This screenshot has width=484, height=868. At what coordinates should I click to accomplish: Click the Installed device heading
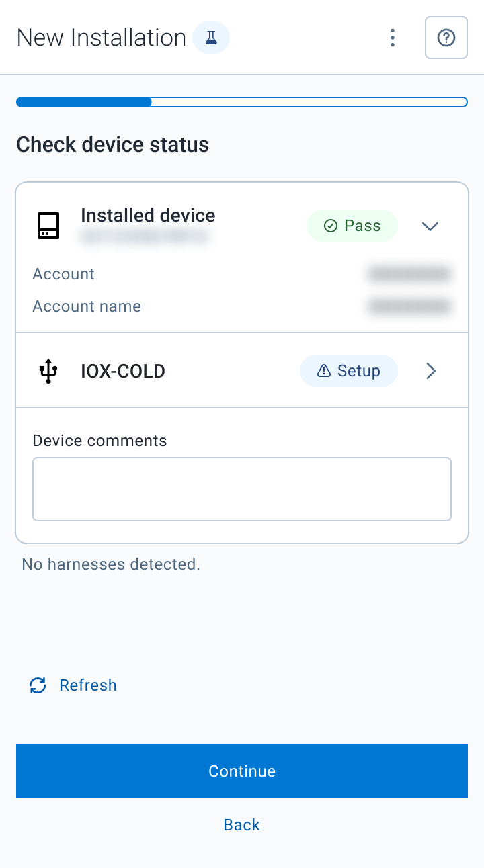click(148, 216)
